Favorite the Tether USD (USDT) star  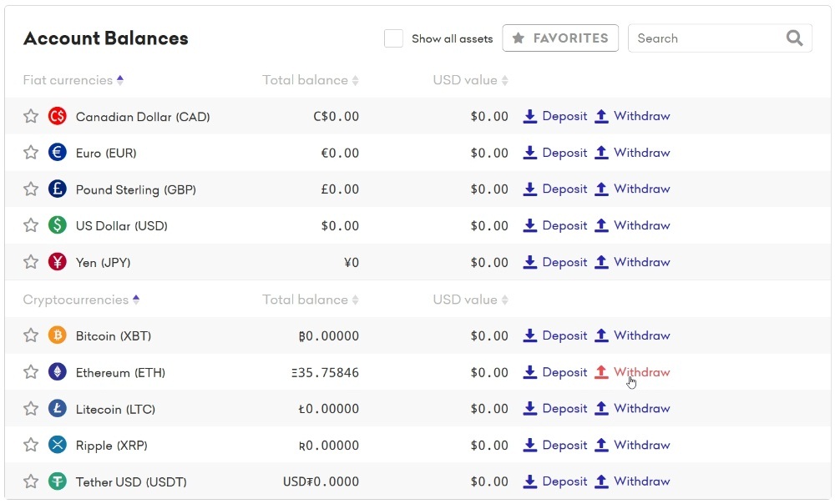(31, 481)
